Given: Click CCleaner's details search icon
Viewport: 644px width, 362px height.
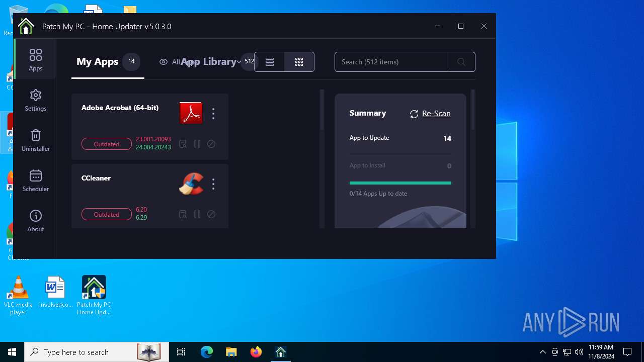Looking at the screenshot, I should point(183,214).
